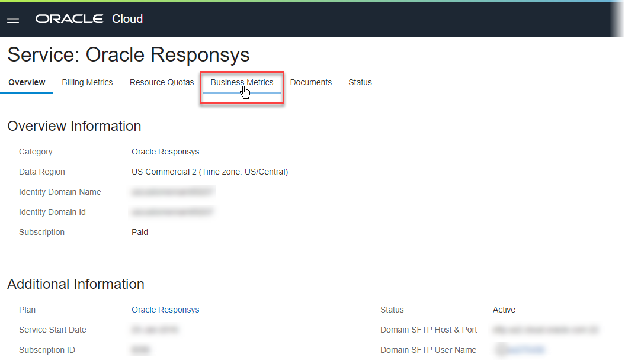Click the Additional Information section heading
Image resolution: width=625 pixels, height=364 pixels.
pyautogui.click(x=76, y=284)
